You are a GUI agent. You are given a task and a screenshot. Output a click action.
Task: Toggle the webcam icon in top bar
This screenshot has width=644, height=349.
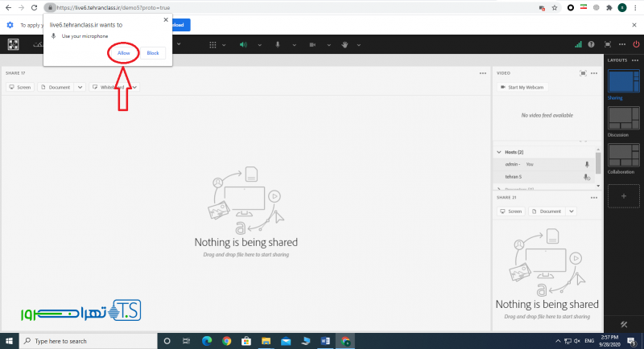[311, 44]
